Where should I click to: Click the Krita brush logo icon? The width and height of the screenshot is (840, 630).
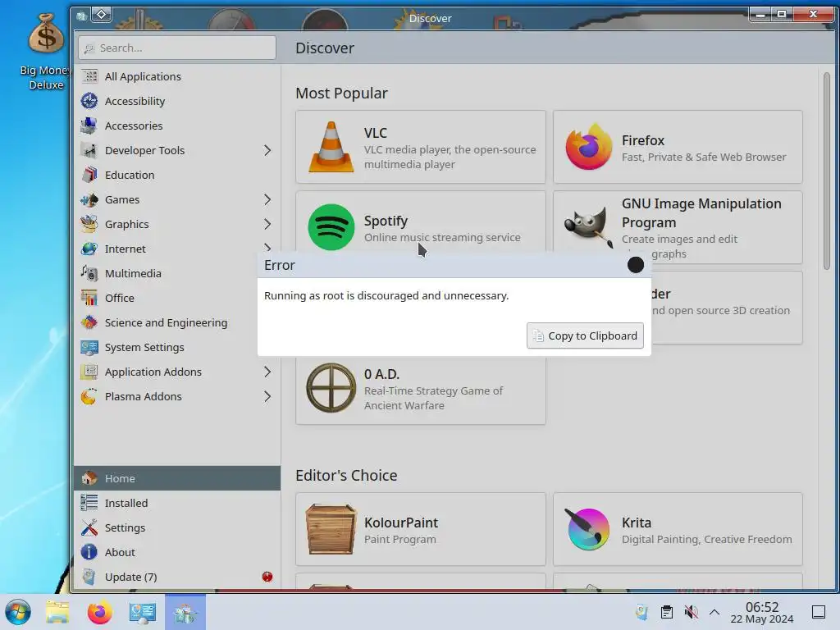[x=588, y=529]
